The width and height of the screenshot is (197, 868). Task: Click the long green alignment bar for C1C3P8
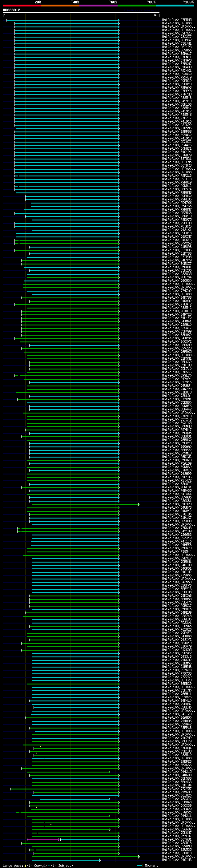(x=86, y=504)
